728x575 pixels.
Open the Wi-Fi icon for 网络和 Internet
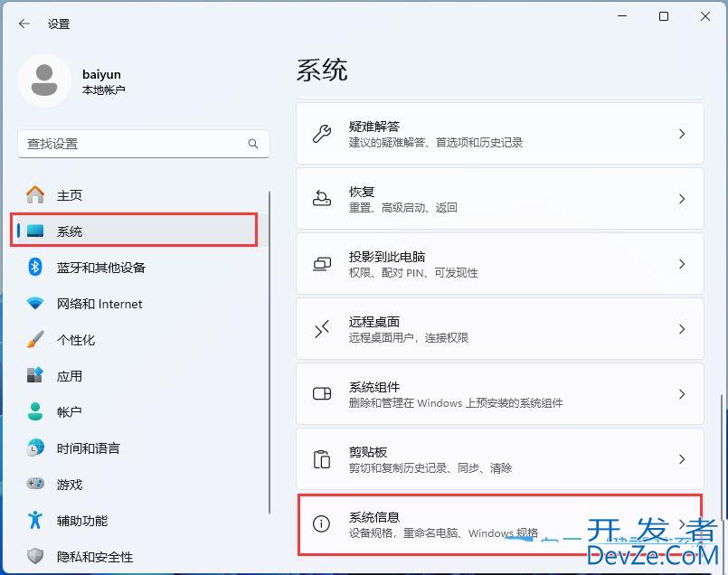pyautogui.click(x=35, y=304)
